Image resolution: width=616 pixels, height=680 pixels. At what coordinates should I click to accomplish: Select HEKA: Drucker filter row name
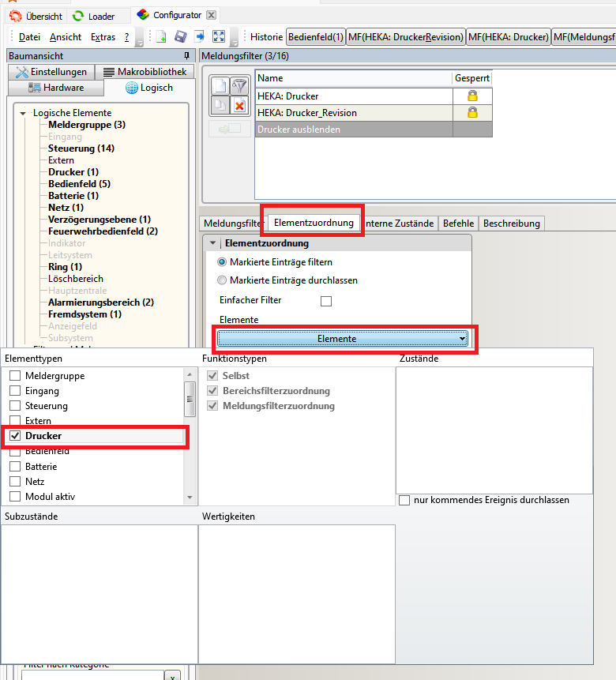click(288, 96)
